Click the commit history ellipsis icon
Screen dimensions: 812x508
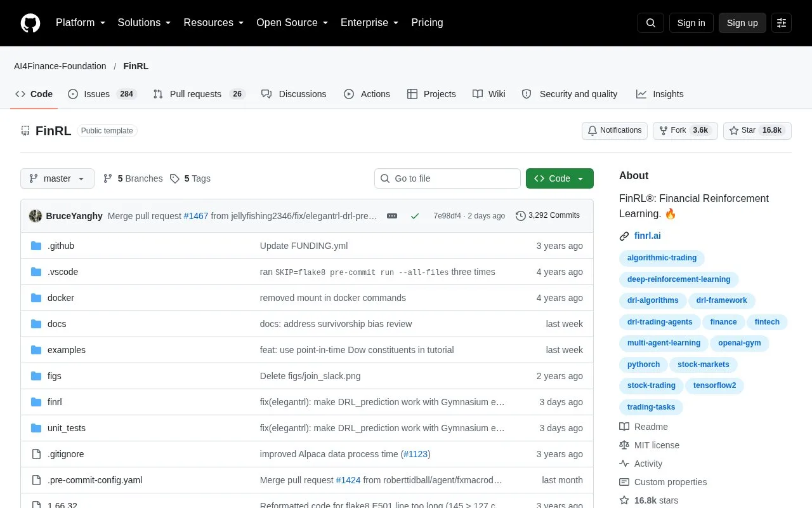(392, 216)
